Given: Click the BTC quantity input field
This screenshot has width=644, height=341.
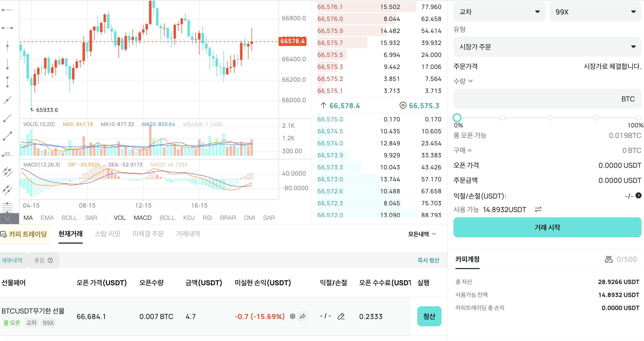Looking at the screenshot, I should click(547, 99).
